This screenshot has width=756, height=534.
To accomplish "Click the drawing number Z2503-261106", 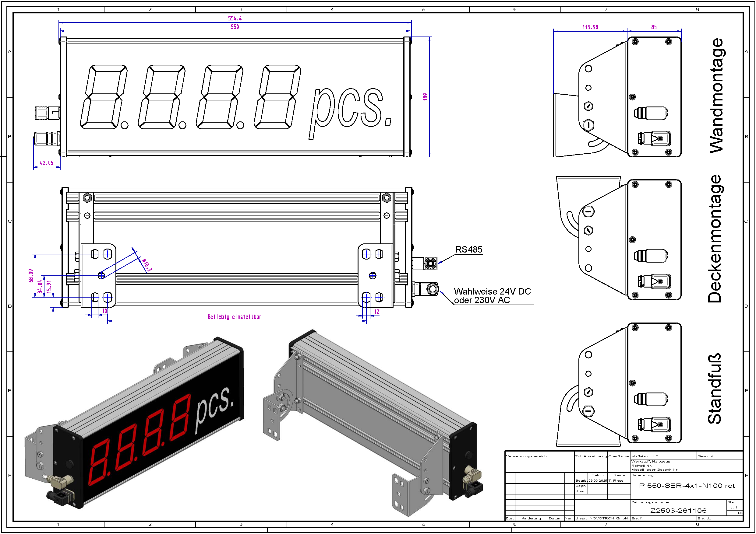I will tap(678, 511).
